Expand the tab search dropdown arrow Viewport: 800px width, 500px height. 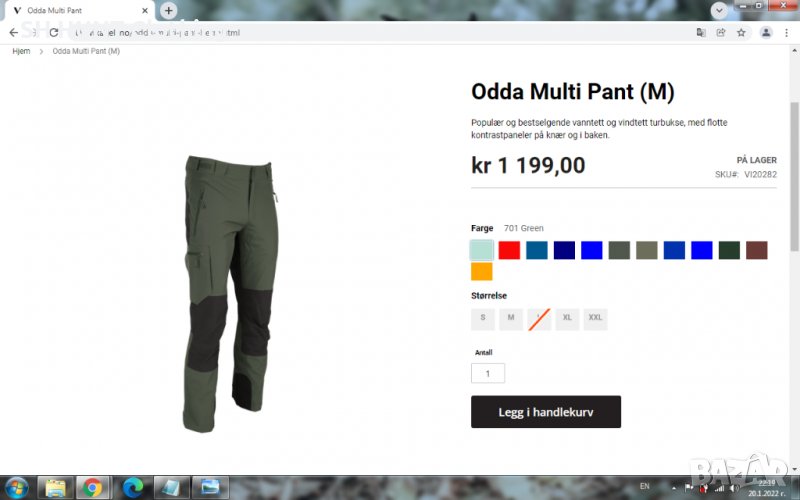pos(719,10)
